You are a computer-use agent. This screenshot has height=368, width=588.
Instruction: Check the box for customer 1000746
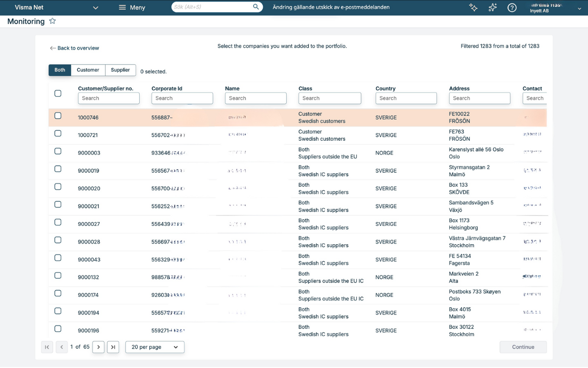click(58, 116)
